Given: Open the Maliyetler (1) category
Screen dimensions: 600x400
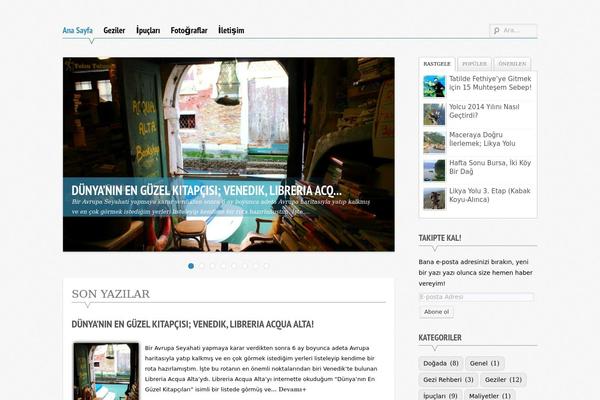Looking at the screenshot, I should point(490,396).
